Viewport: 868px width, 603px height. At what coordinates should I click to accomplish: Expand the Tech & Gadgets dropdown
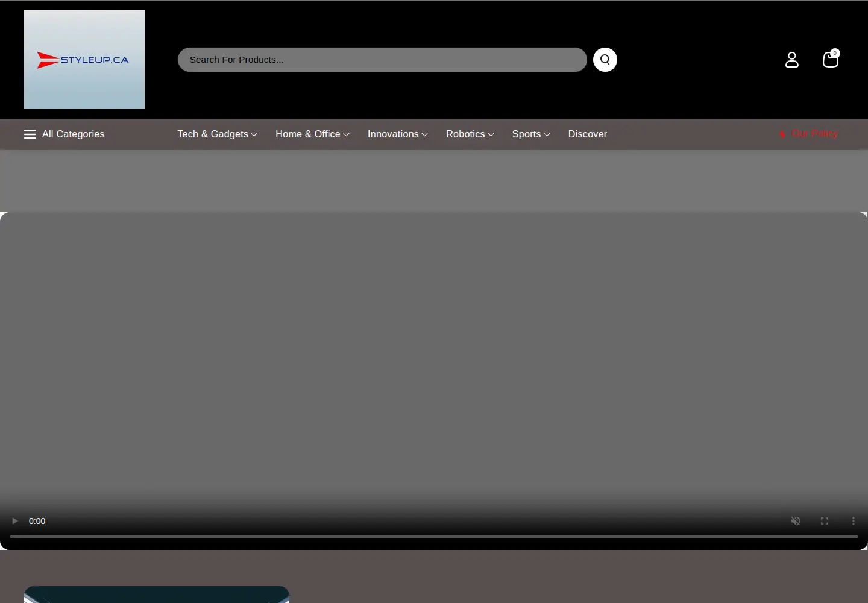pyautogui.click(x=218, y=134)
